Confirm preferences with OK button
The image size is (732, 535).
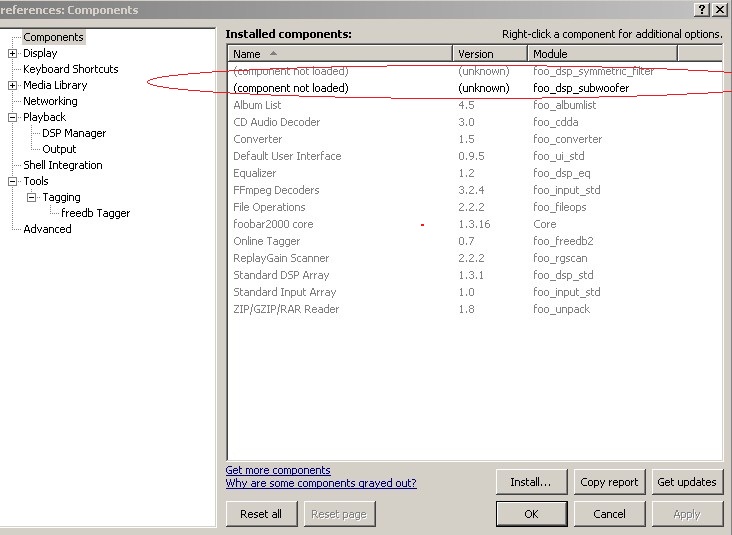531,514
